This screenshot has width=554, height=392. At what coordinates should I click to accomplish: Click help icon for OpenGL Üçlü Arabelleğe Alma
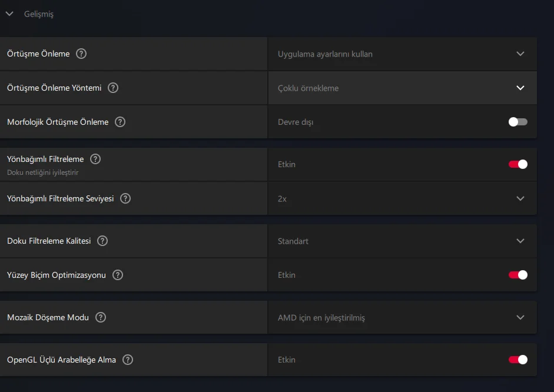click(x=128, y=360)
